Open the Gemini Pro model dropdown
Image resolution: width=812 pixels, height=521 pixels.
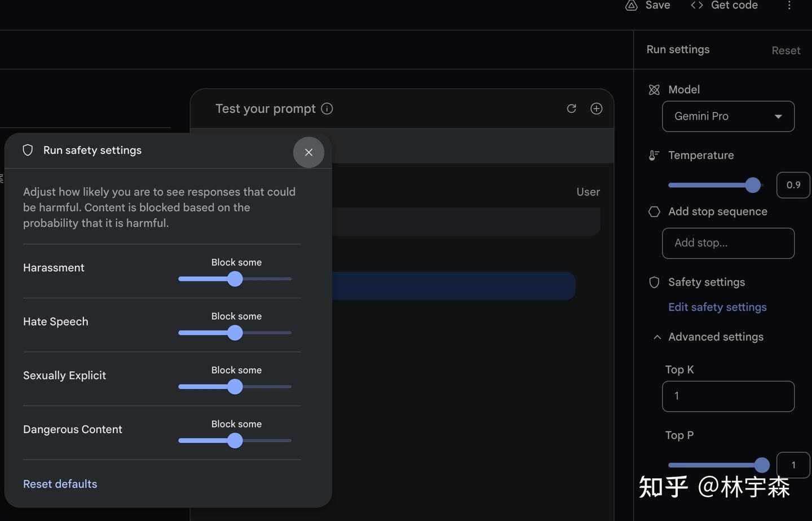[728, 116]
